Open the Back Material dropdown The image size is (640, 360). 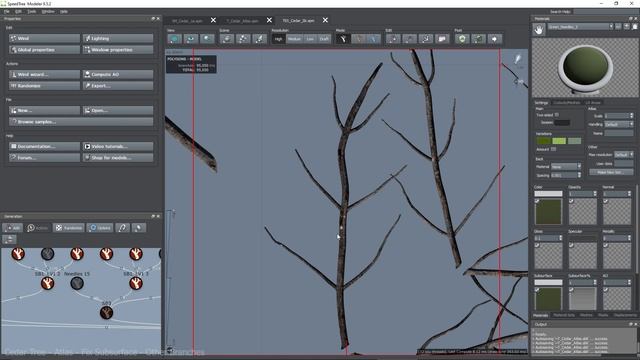click(566, 167)
